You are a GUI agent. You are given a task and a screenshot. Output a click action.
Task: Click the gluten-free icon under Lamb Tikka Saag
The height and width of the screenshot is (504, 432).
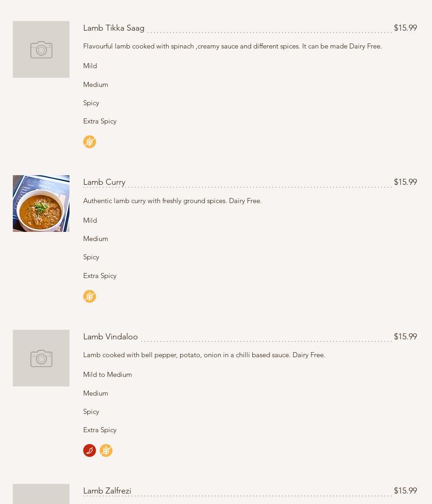90,142
